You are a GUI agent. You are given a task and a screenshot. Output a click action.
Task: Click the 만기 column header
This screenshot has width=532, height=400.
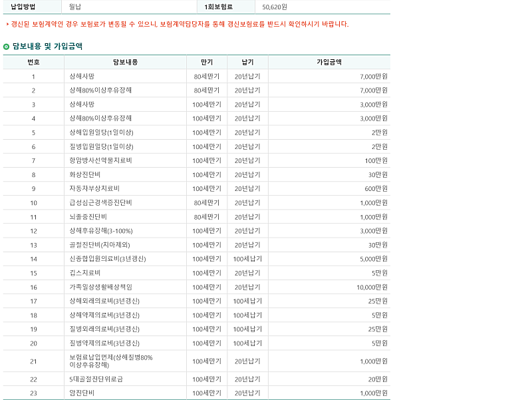[x=206, y=62]
